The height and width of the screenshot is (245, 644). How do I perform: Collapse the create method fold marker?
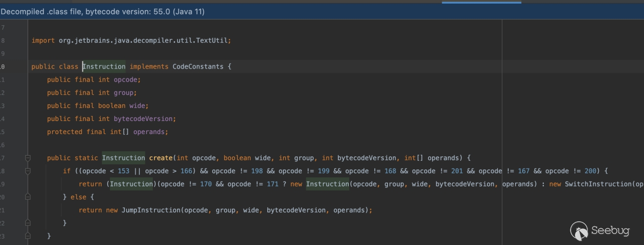coord(28,158)
